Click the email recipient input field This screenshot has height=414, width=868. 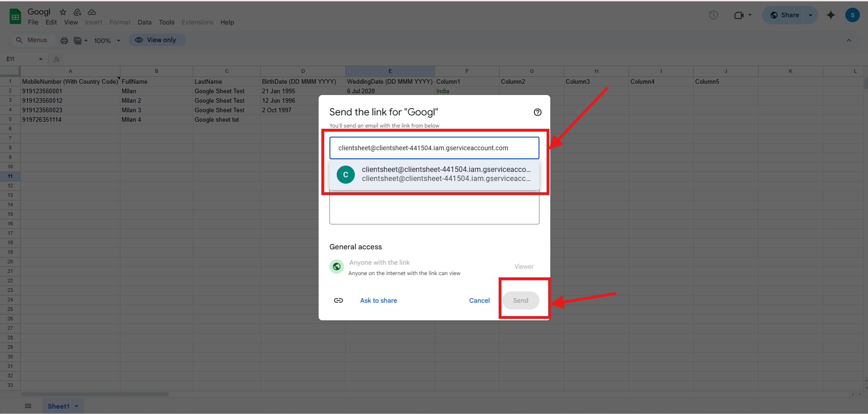tap(434, 148)
